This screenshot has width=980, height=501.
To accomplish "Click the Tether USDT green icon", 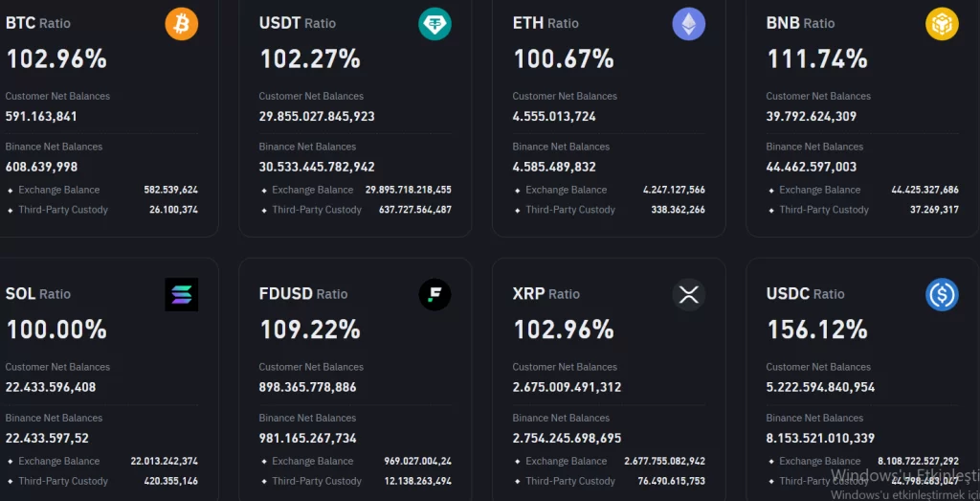I will pyautogui.click(x=435, y=24).
